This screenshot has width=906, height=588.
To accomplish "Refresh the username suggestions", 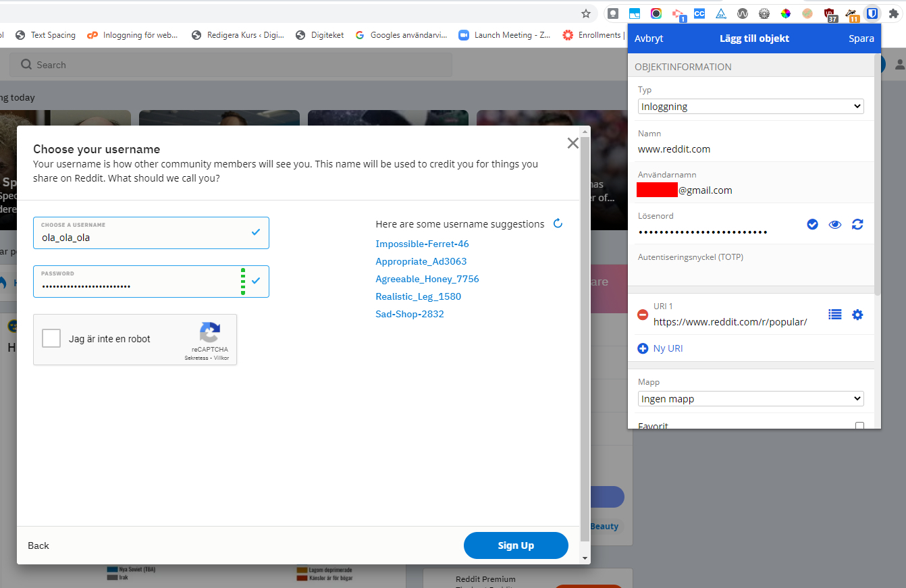I will (x=558, y=223).
